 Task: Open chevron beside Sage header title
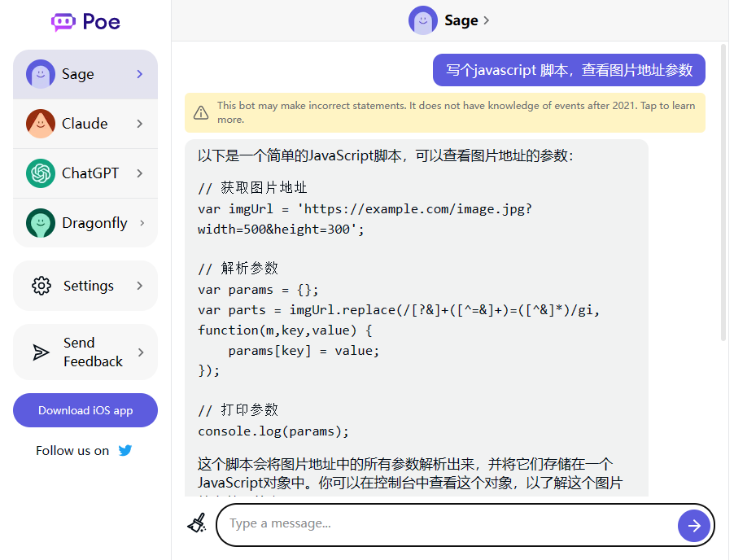487,20
